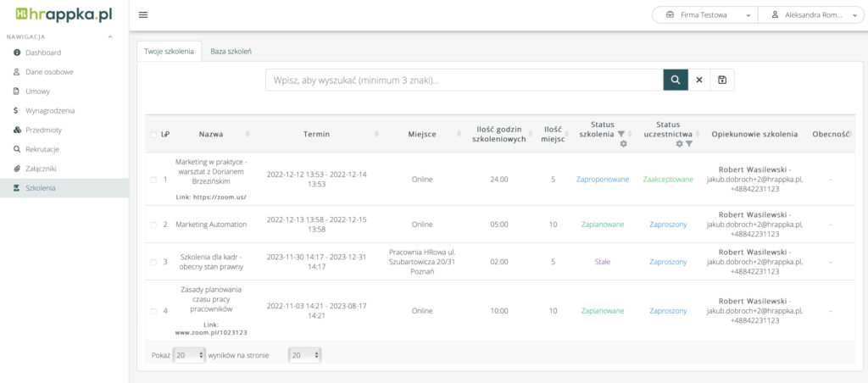Clear search with the X icon
Image resolution: width=868 pixels, height=383 pixels.
point(699,80)
